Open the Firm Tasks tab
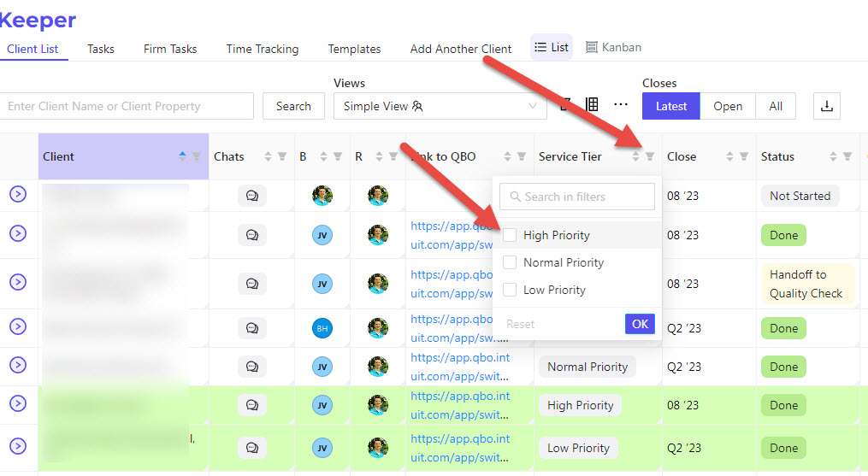The height and width of the screenshot is (476, 868). [170, 49]
